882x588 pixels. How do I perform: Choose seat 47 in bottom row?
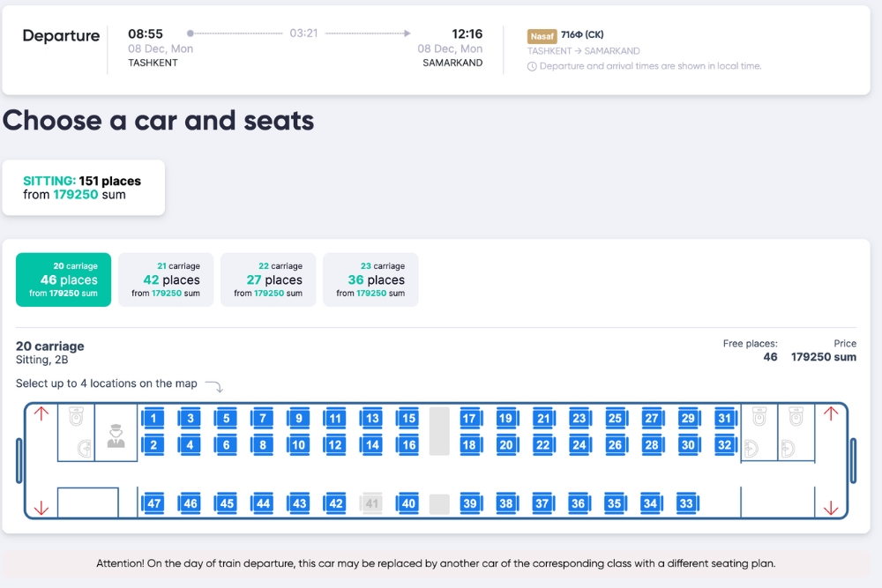coord(154,503)
